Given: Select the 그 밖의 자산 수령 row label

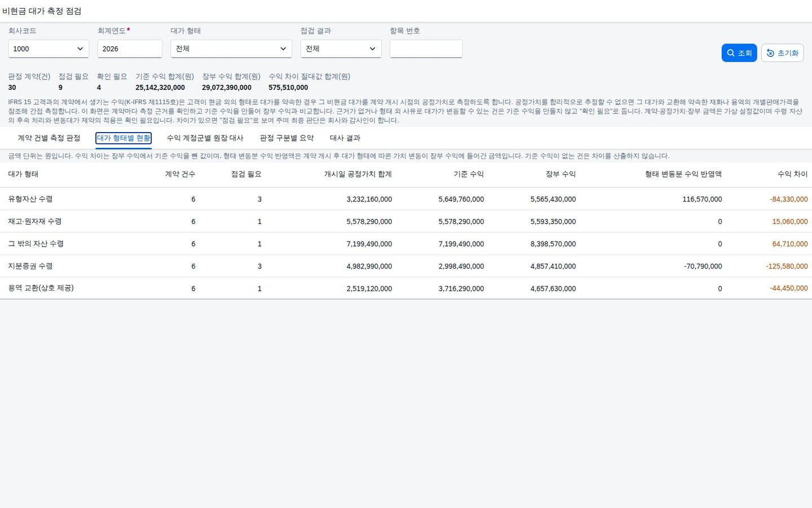Looking at the screenshot, I should [36, 244].
